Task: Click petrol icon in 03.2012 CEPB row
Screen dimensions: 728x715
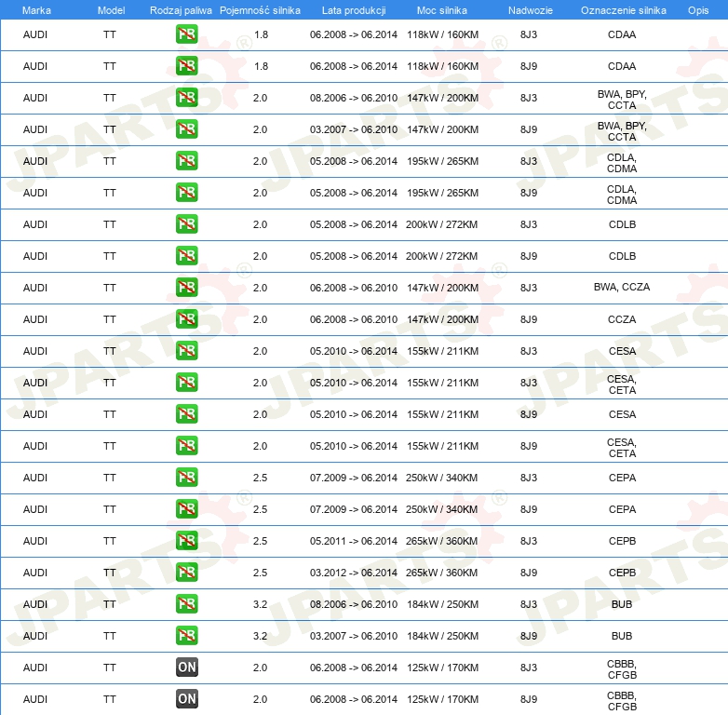Action: pos(186,572)
